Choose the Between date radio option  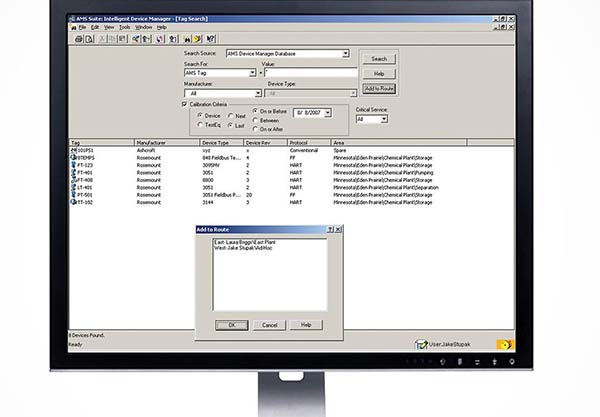click(255, 119)
